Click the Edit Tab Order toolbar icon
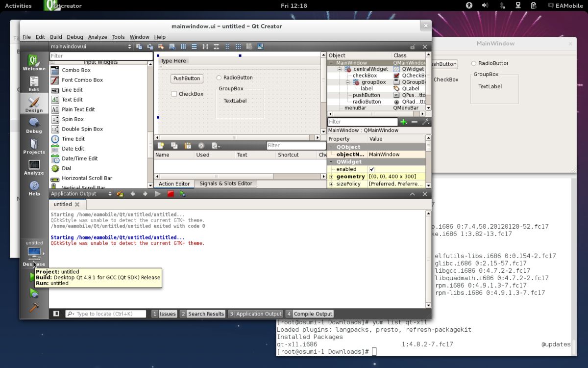Image resolution: width=588 pixels, height=368 pixels. (172, 47)
